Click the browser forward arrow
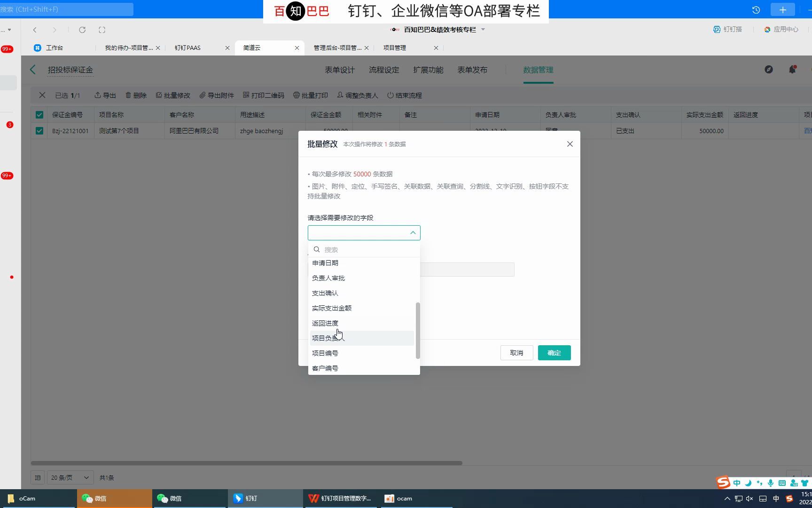Image resolution: width=812 pixels, height=508 pixels. (x=55, y=30)
